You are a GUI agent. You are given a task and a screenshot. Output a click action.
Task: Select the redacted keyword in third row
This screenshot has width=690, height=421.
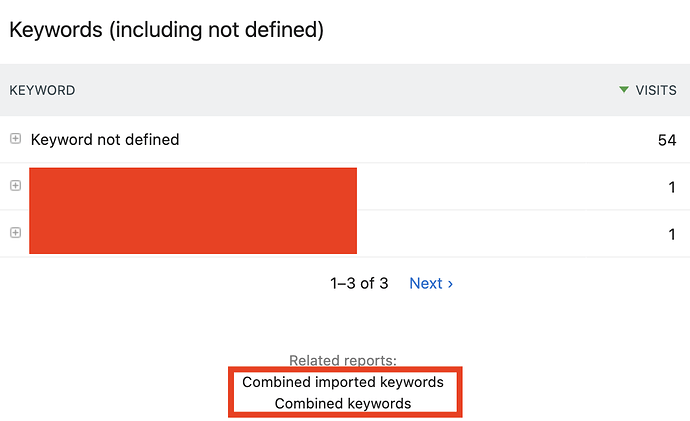[193, 232]
